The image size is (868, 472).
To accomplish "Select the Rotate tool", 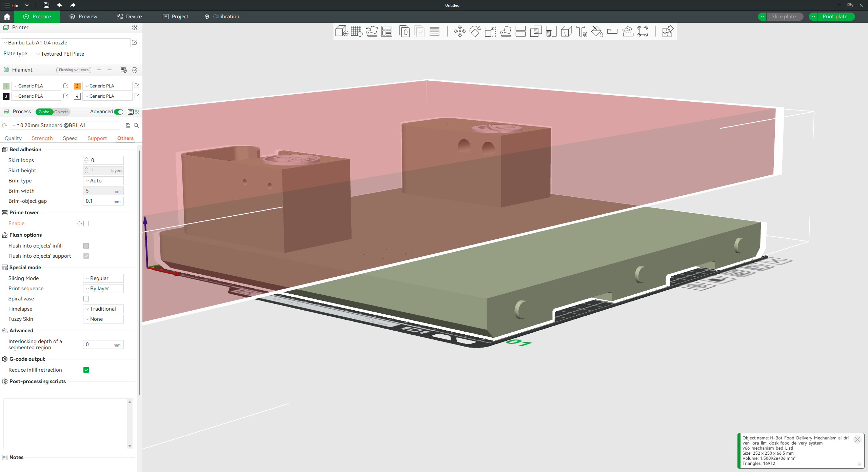I will pos(475,31).
